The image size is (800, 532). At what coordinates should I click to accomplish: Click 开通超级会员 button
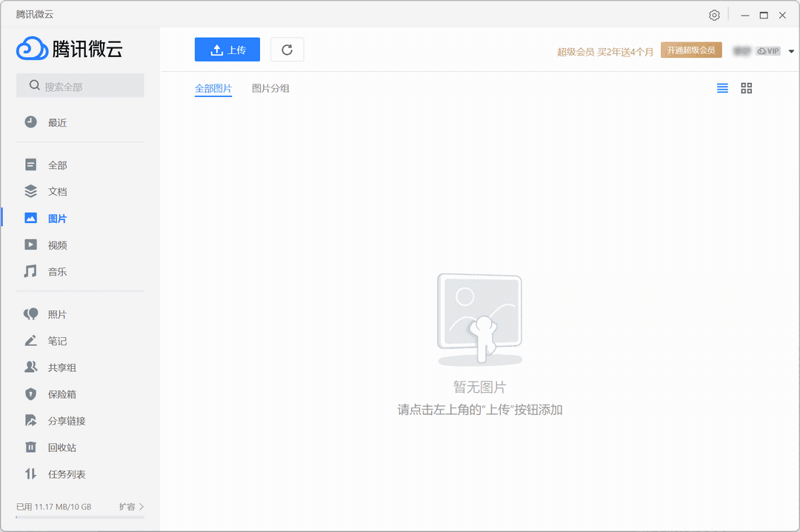(x=690, y=50)
